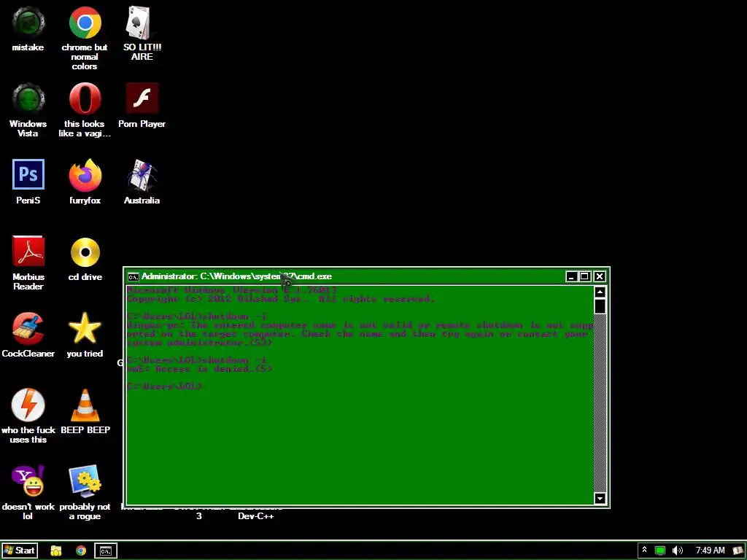Maximize the cmd.exe window

tap(584, 276)
